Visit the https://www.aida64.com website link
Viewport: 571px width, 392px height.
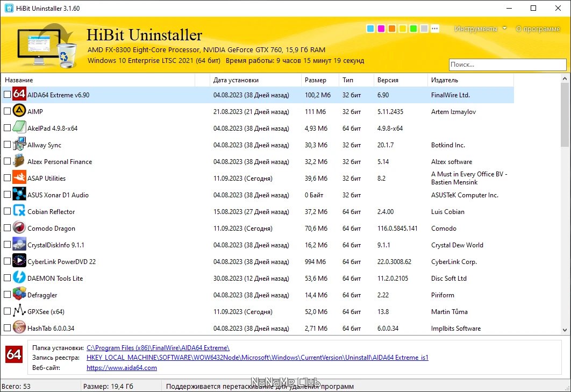122,368
